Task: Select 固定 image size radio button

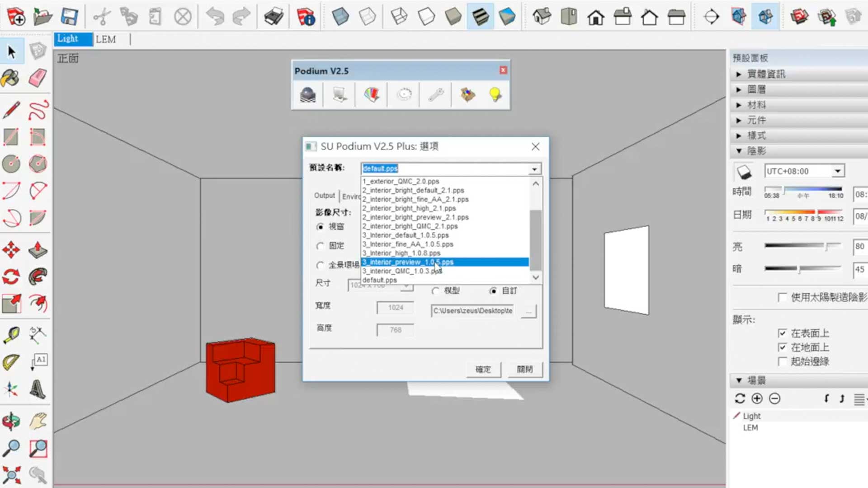Action: 320,246
